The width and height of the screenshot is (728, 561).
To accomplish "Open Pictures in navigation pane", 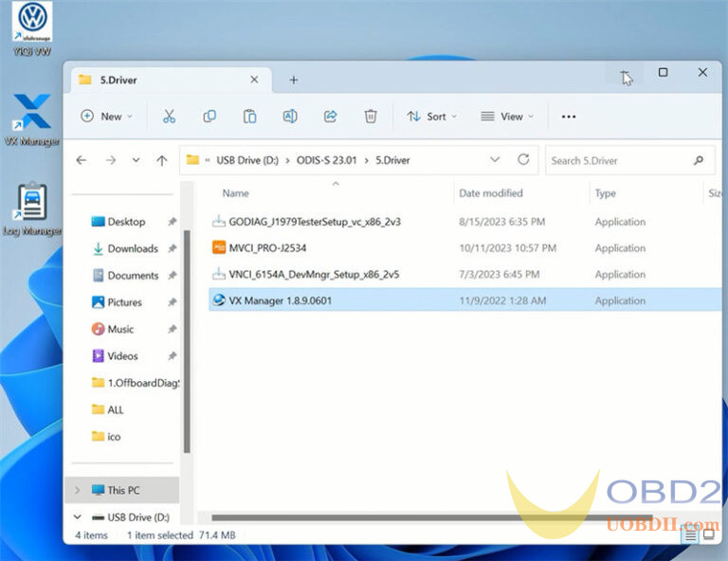I will [124, 302].
